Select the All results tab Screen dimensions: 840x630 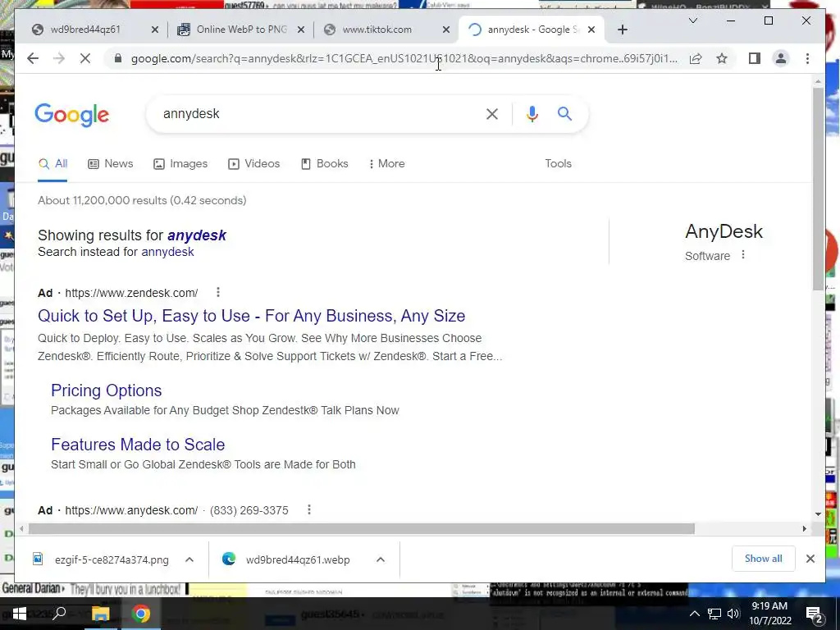click(x=52, y=164)
